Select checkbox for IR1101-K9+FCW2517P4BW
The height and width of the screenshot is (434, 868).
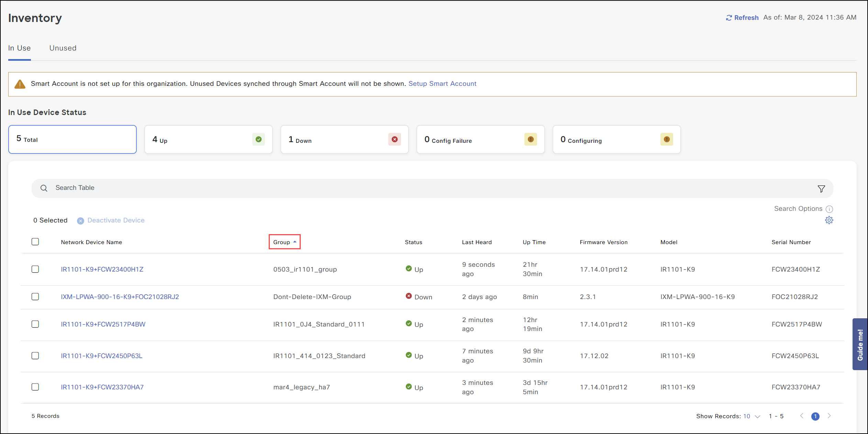[x=35, y=324]
